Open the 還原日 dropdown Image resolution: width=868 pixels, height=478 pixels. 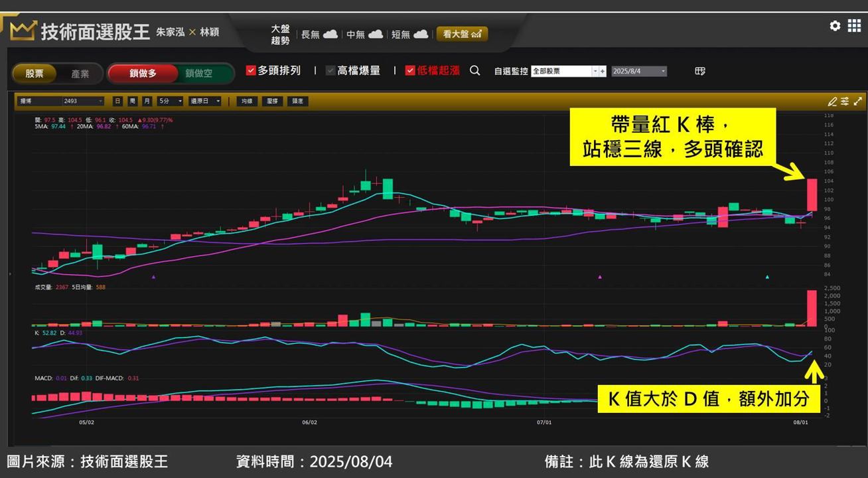coord(206,101)
